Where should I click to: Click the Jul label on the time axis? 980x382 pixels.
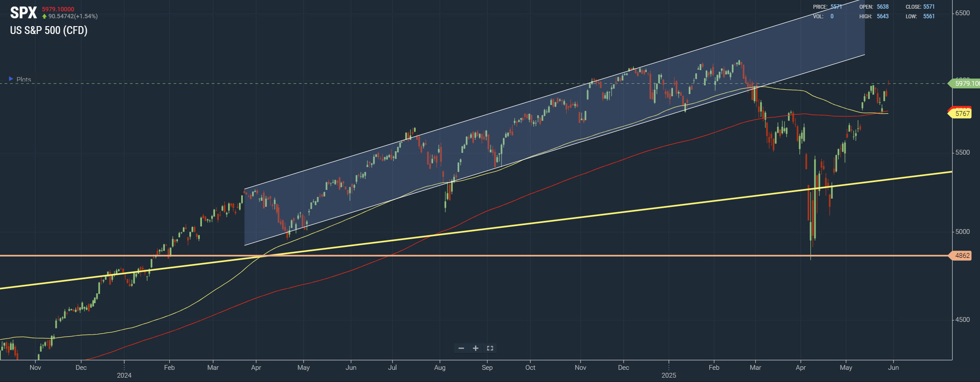393,368
